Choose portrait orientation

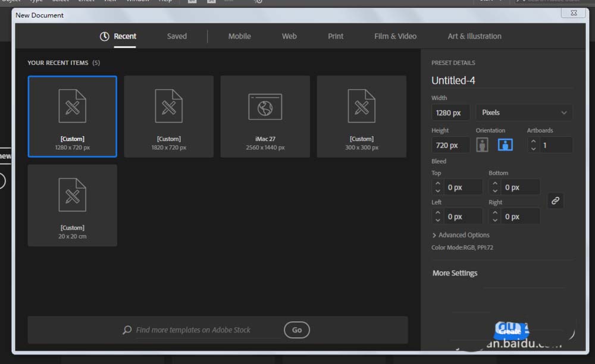pyautogui.click(x=482, y=145)
